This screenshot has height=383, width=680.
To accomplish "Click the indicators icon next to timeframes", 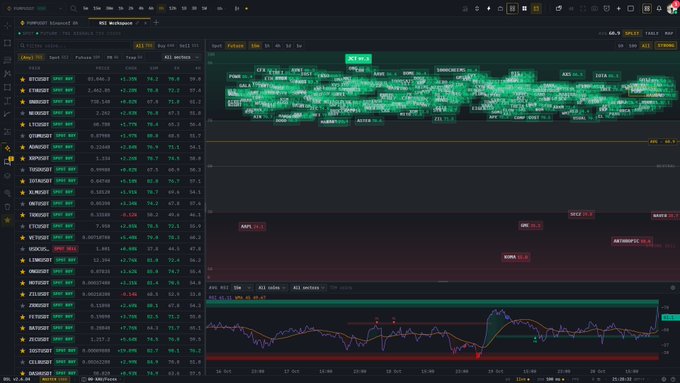I will 237,8.
